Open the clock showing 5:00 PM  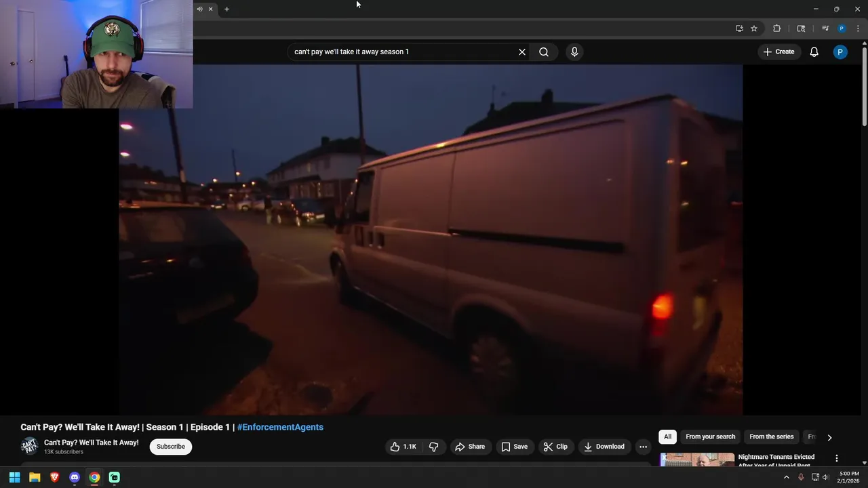tap(849, 477)
